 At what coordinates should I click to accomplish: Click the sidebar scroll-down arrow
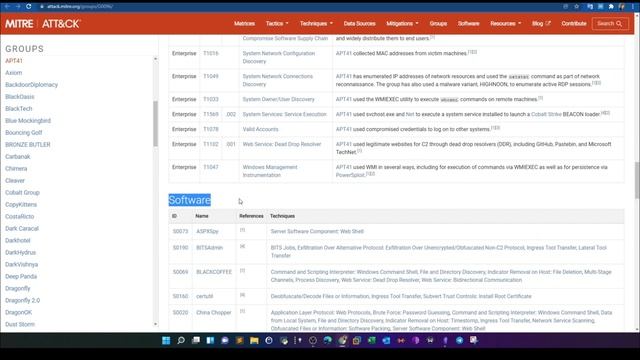click(156, 324)
